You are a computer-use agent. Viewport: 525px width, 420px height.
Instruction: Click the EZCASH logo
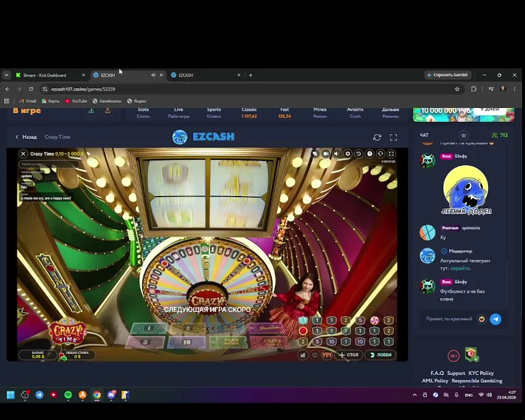204,136
